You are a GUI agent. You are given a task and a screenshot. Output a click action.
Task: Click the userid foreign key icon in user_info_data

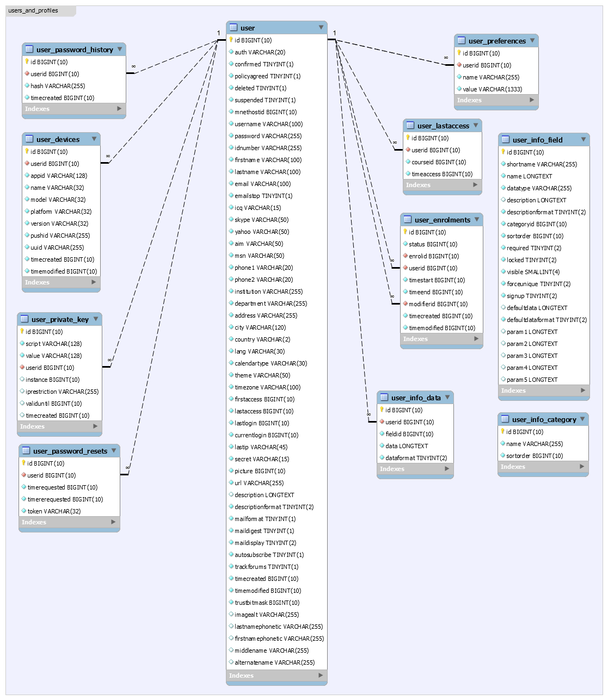pos(382,422)
